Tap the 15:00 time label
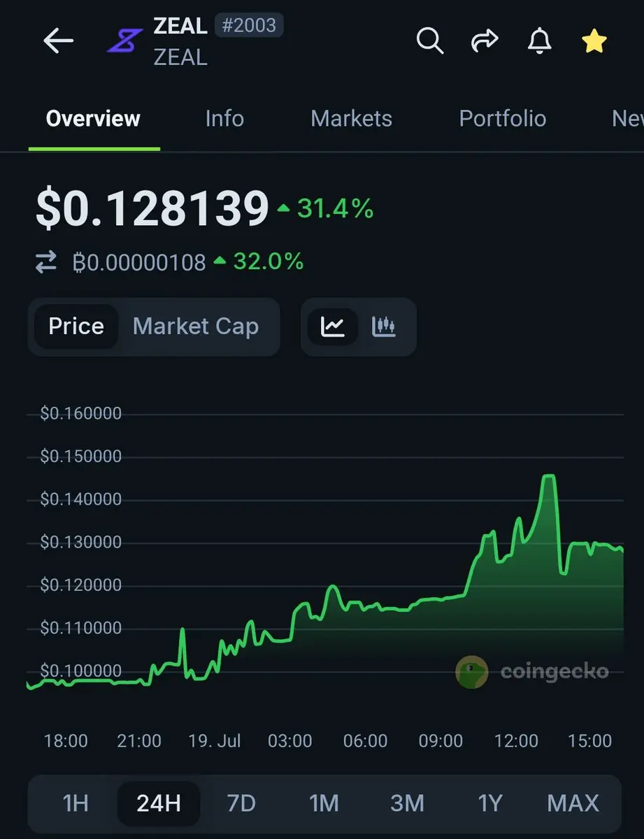The width and height of the screenshot is (644, 839). click(590, 741)
